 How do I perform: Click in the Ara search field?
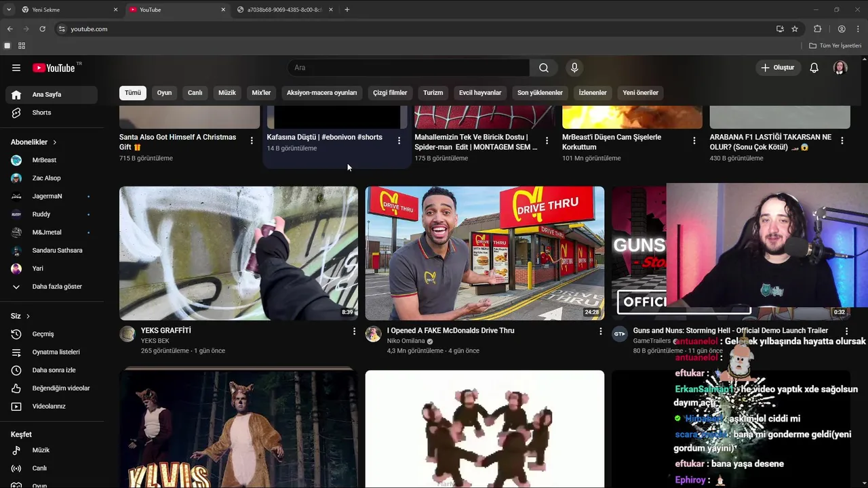(408, 68)
